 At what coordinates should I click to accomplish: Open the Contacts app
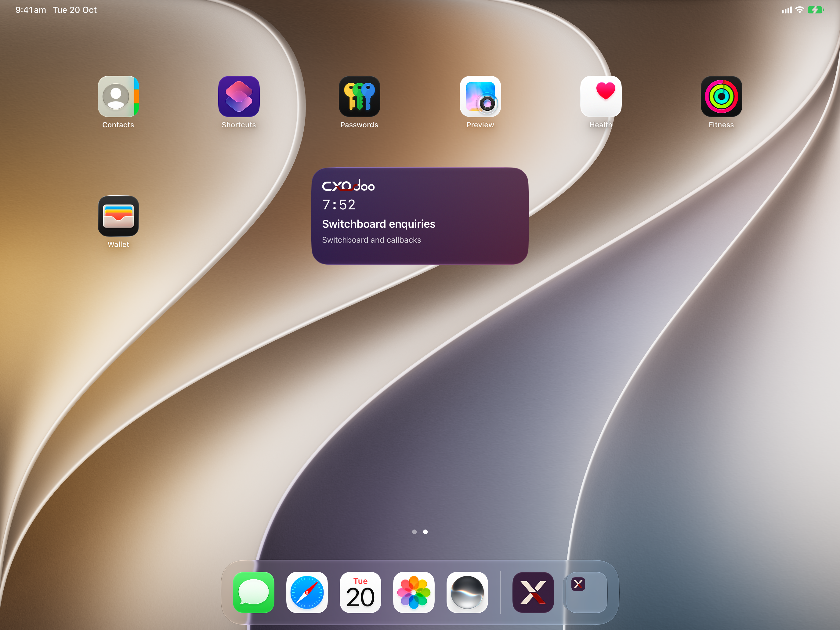click(x=118, y=96)
